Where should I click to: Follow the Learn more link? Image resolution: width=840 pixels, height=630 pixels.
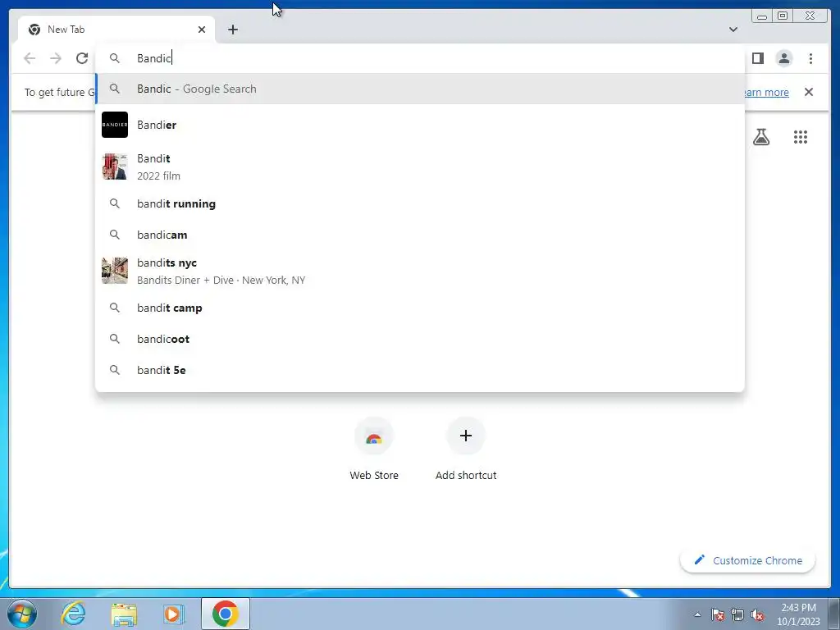(766, 92)
